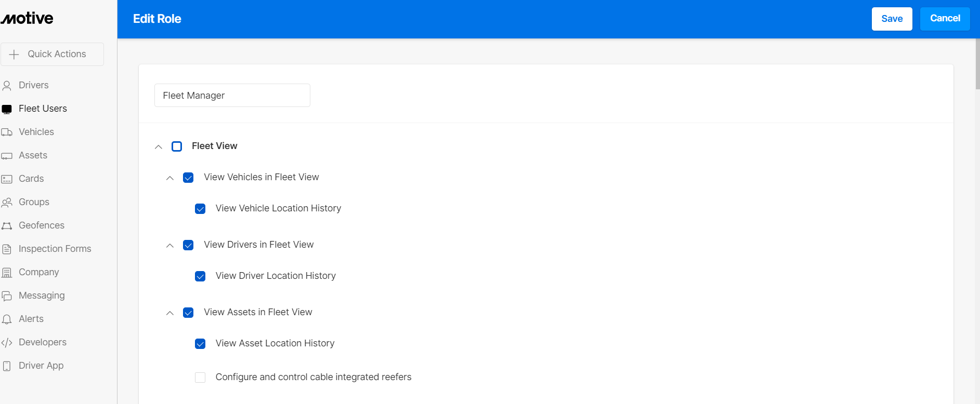Click the Company building icon
Viewport: 980px width, 404px height.
[x=7, y=273]
